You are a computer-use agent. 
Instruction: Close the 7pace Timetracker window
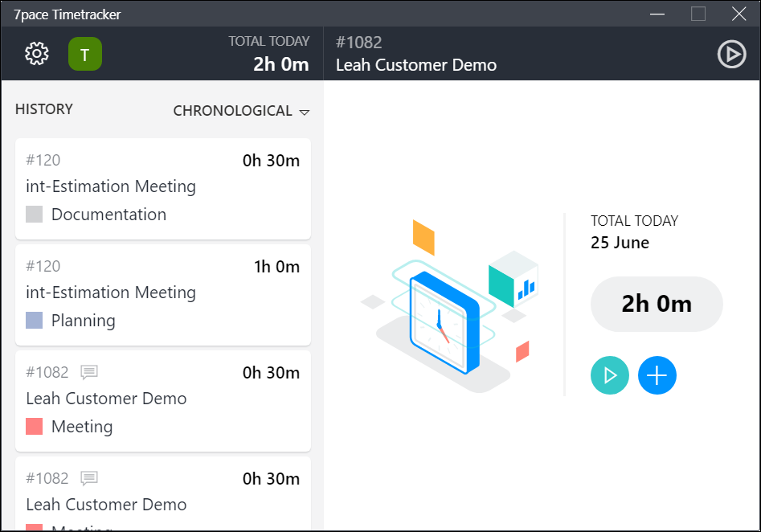click(738, 14)
